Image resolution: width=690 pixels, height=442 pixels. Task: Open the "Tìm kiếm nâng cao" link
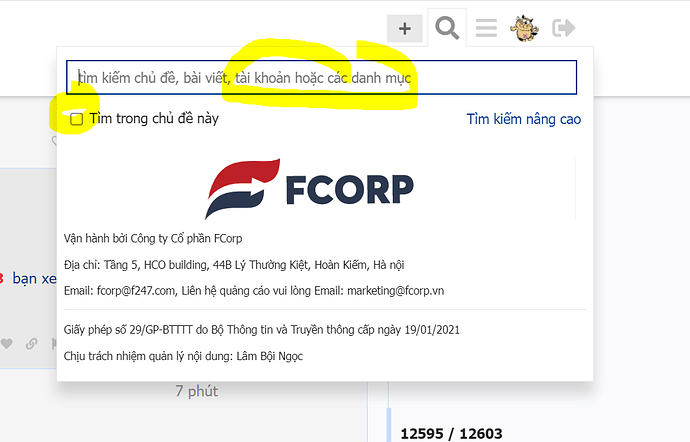524,119
